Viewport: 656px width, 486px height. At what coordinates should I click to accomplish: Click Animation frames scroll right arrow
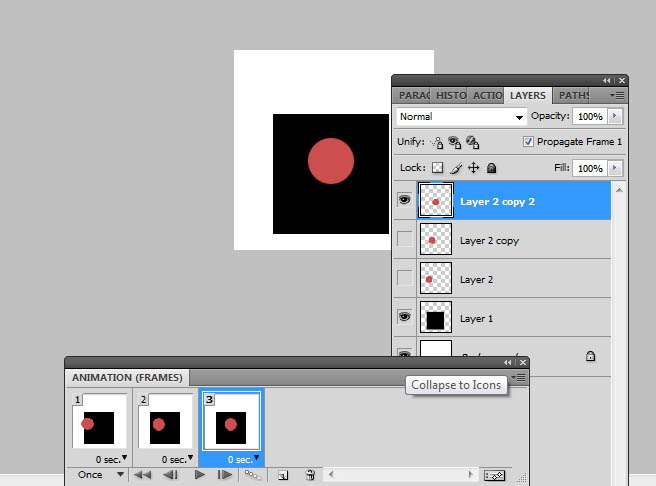[470, 474]
